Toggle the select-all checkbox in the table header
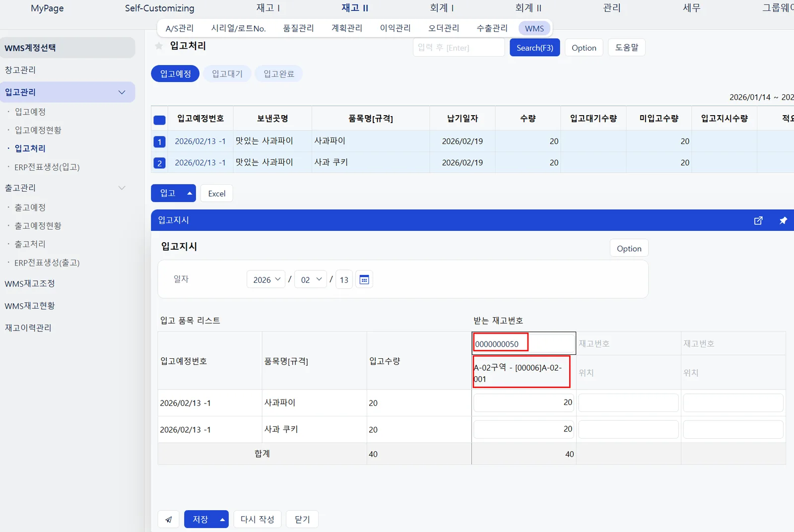794x532 pixels. pos(159,120)
